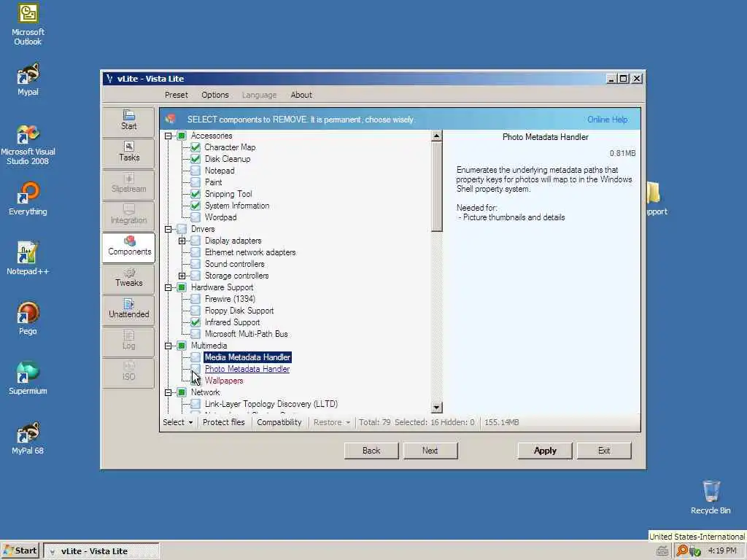Open the Notepad++ desktop shortcut

pyautogui.click(x=28, y=259)
